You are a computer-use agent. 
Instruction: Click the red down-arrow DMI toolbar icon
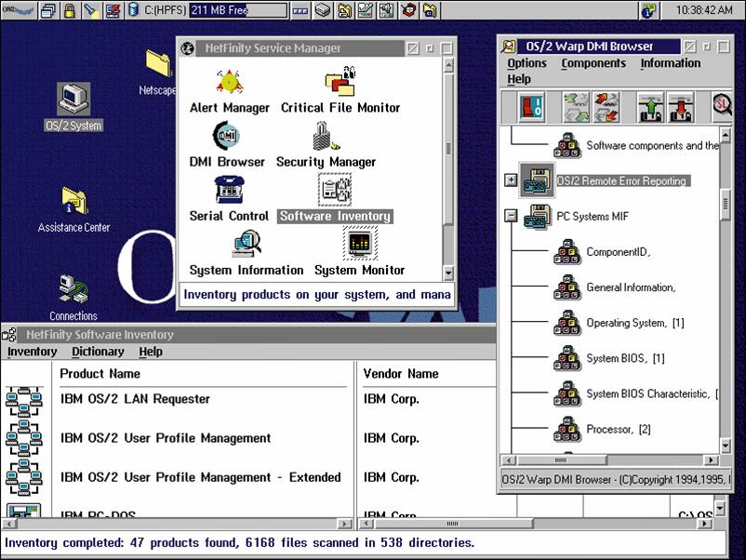click(x=680, y=107)
